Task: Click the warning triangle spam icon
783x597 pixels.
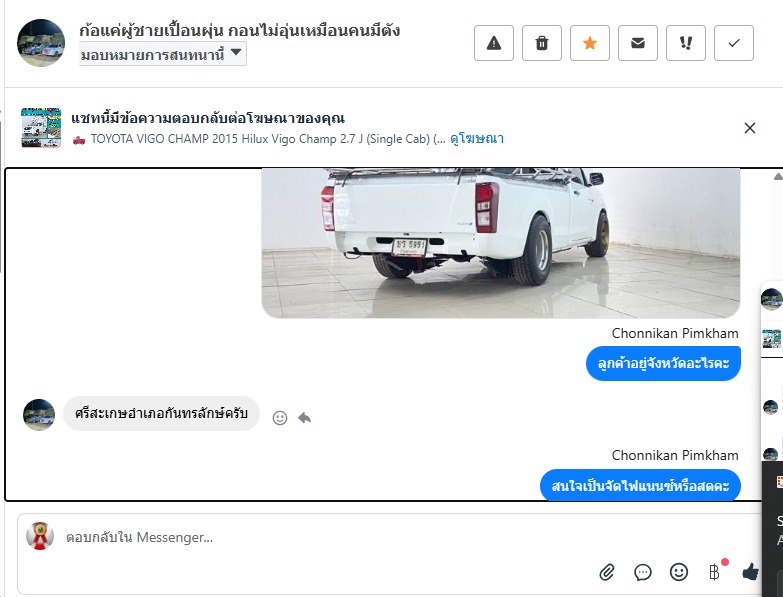Action: click(493, 43)
